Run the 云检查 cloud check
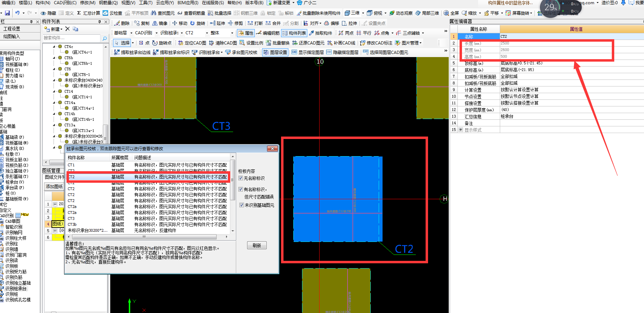Image resolution: width=644 pixels, height=313 pixels. [x=113, y=13]
